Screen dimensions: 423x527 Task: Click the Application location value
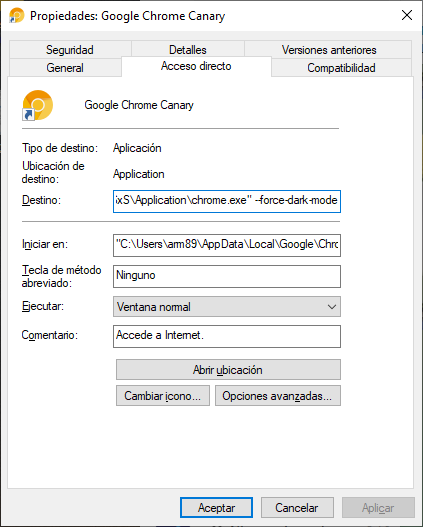(138, 174)
